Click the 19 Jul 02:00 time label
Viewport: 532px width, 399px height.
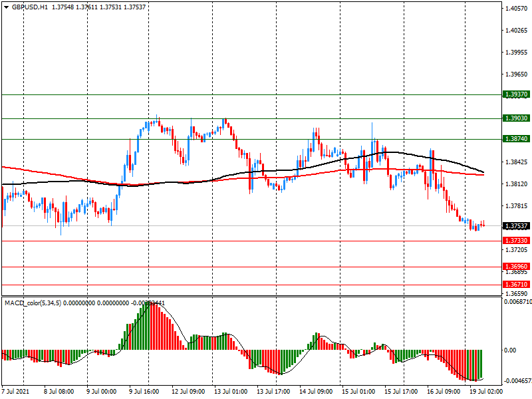click(485, 392)
